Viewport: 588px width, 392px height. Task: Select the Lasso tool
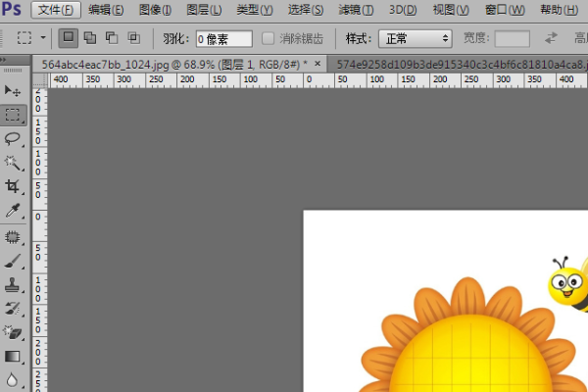(13, 139)
